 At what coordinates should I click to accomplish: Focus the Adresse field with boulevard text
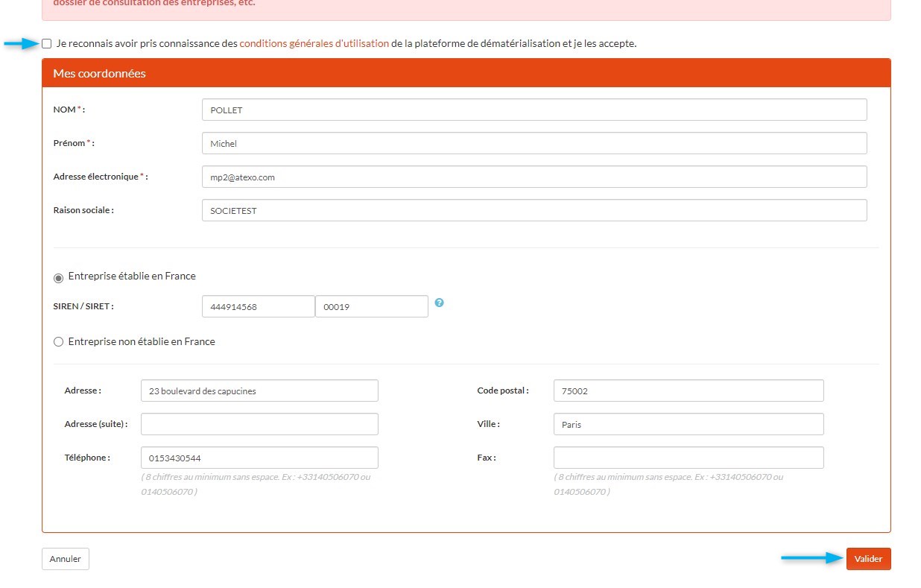click(x=259, y=391)
